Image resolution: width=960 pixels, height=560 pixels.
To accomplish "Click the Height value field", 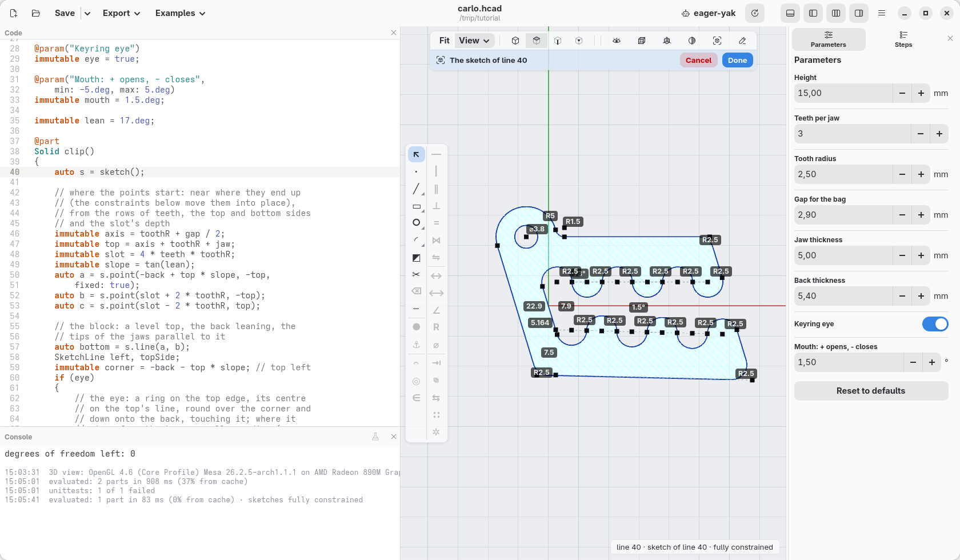I will pyautogui.click(x=843, y=93).
